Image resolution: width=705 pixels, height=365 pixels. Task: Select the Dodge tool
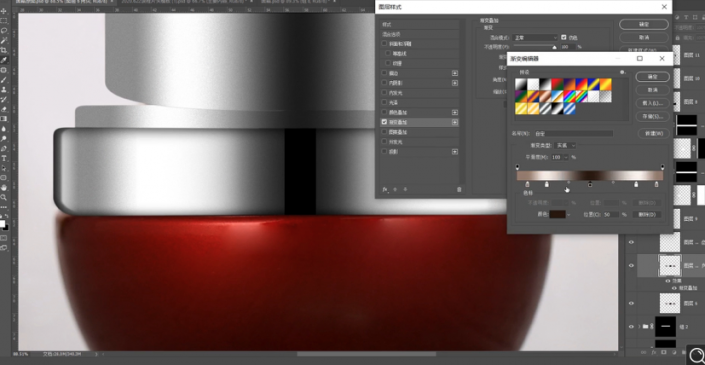tap(4, 138)
